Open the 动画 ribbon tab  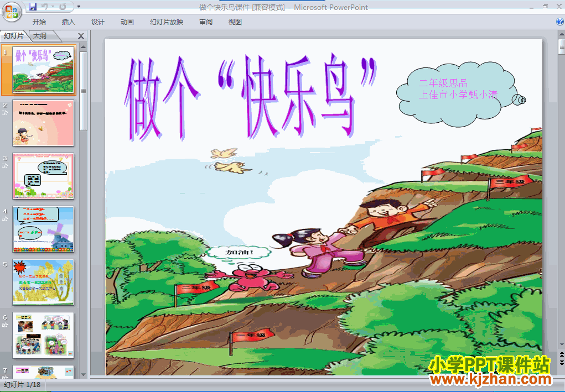[127, 22]
